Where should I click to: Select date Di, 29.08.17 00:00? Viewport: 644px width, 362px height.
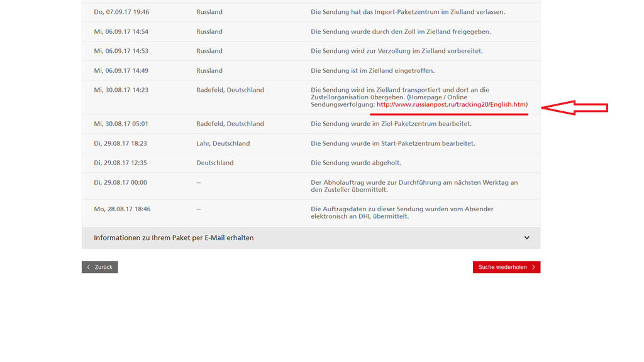click(x=120, y=182)
